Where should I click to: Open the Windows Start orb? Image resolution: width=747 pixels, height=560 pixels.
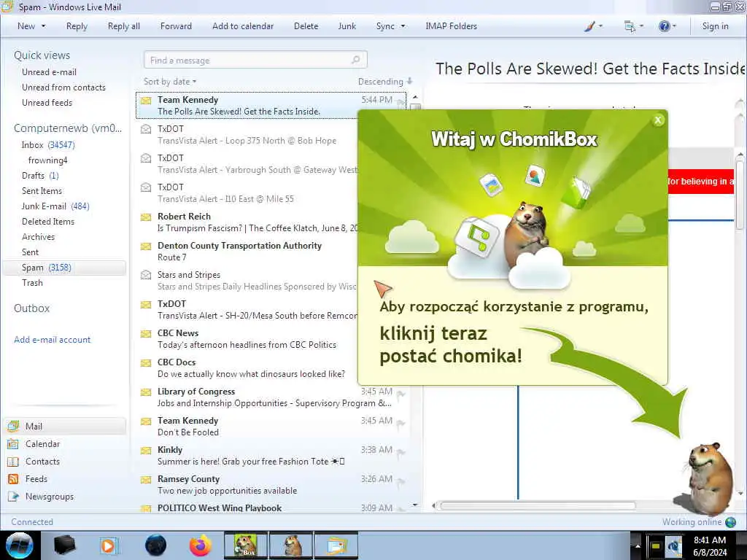pyautogui.click(x=20, y=545)
